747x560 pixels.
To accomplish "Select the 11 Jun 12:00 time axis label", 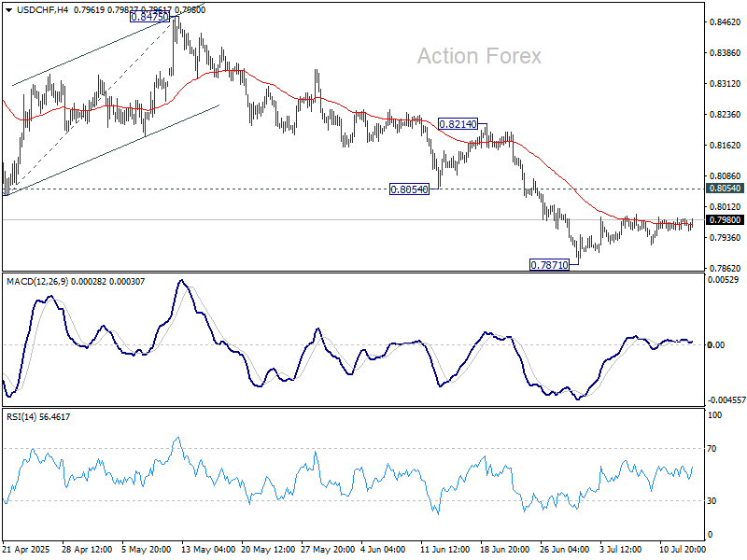I will tap(444, 551).
